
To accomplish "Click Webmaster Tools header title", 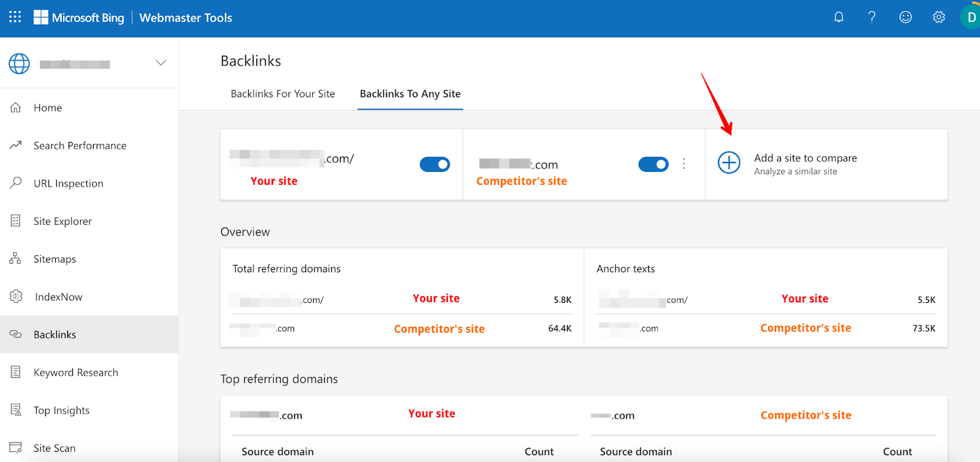I will point(186,18).
